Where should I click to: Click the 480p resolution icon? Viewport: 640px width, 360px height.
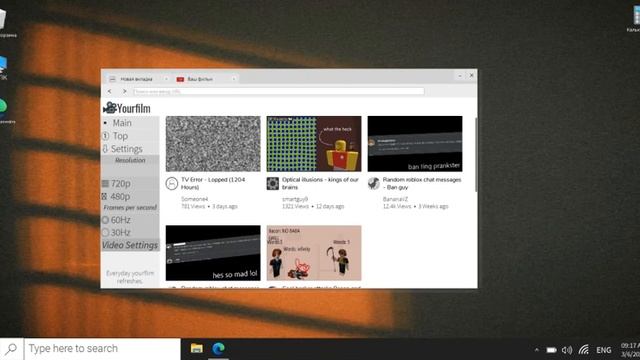point(104,197)
